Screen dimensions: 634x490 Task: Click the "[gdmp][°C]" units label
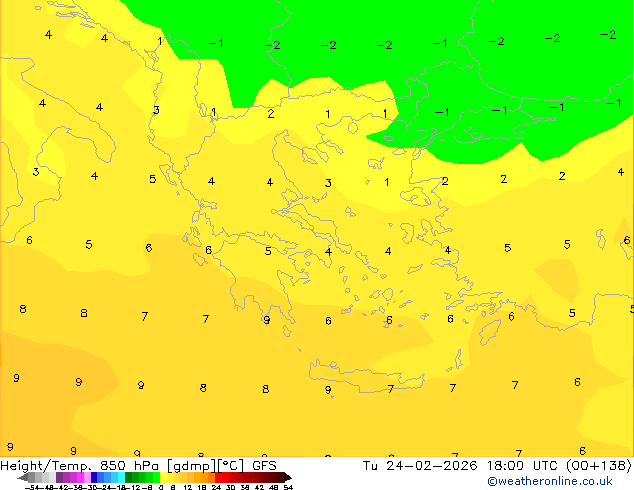205,466
